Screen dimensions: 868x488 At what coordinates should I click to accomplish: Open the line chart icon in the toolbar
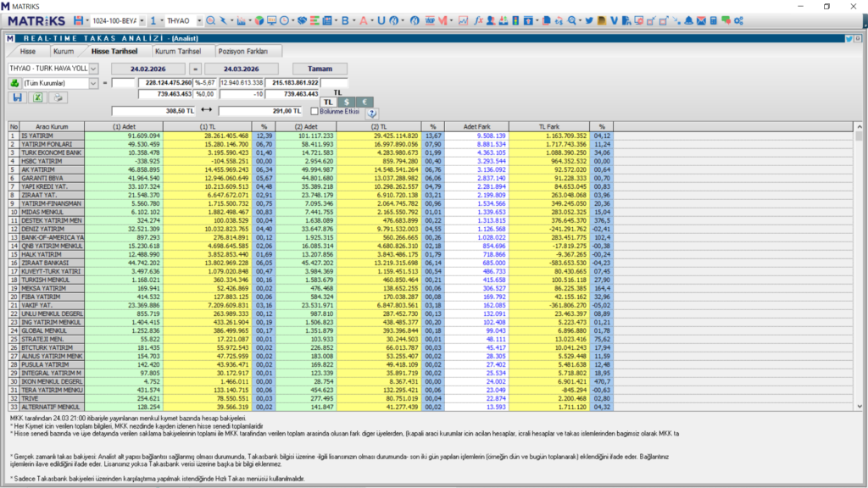[x=464, y=20]
